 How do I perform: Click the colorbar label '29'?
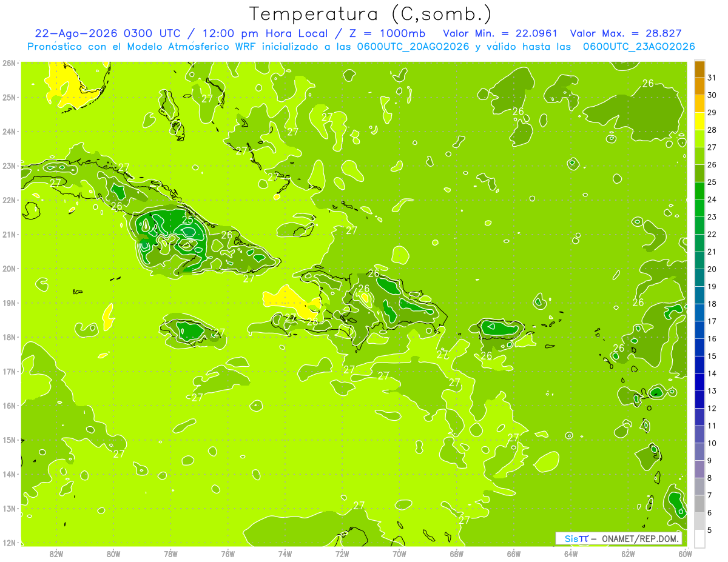click(712, 113)
